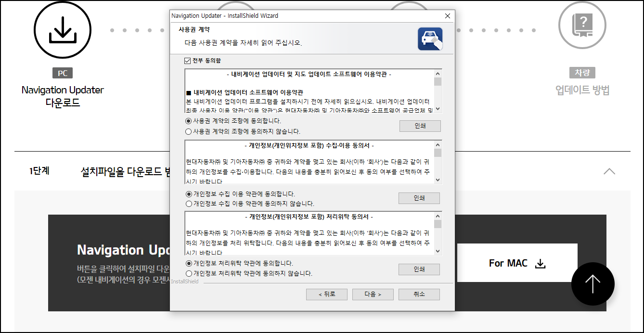The height and width of the screenshot is (333, 644).
Task: Click the 개인정보 수집·이용 동의서 text area
Action: click(309, 163)
